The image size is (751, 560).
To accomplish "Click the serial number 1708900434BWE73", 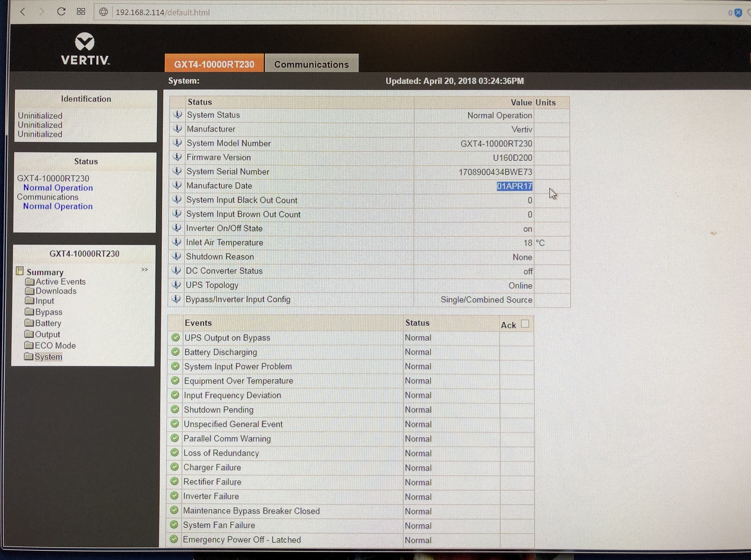I will tap(495, 172).
